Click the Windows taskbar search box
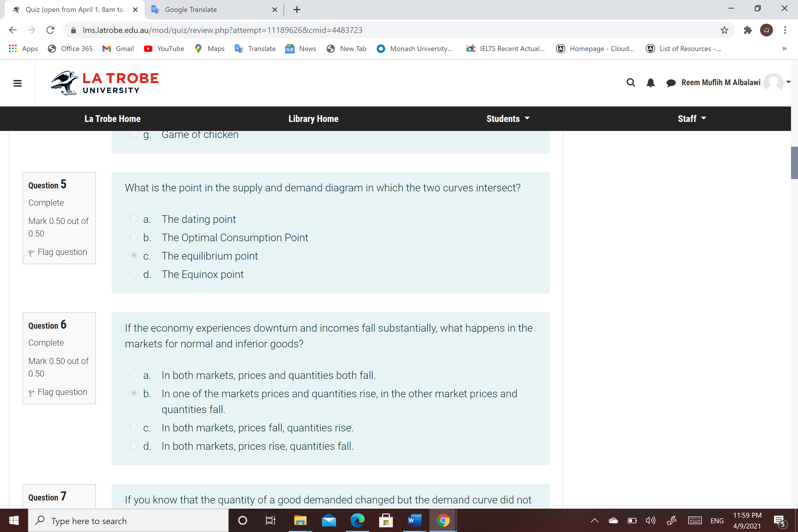The image size is (798, 532). coord(129,521)
